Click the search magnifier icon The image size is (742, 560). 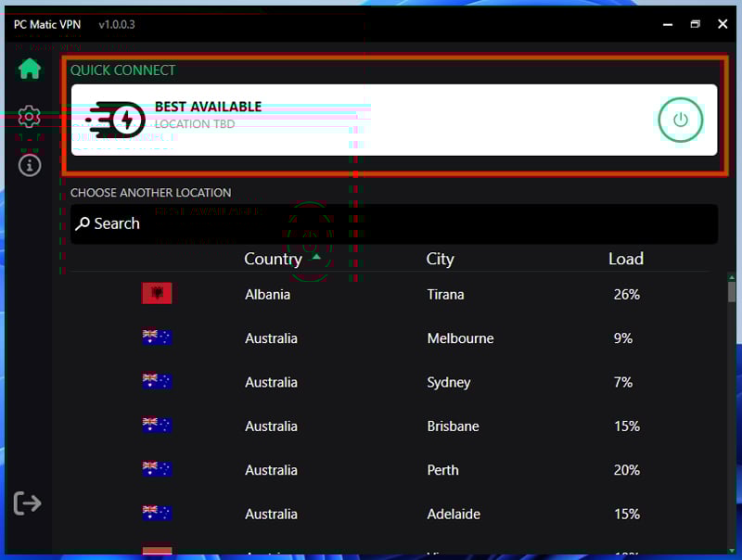(83, 223)
